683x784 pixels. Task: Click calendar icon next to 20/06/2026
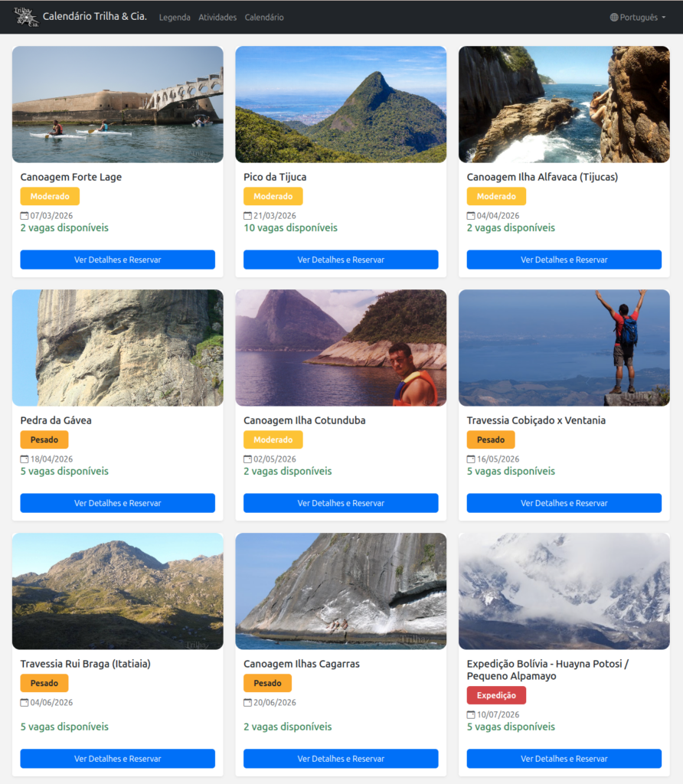point(247,703)
